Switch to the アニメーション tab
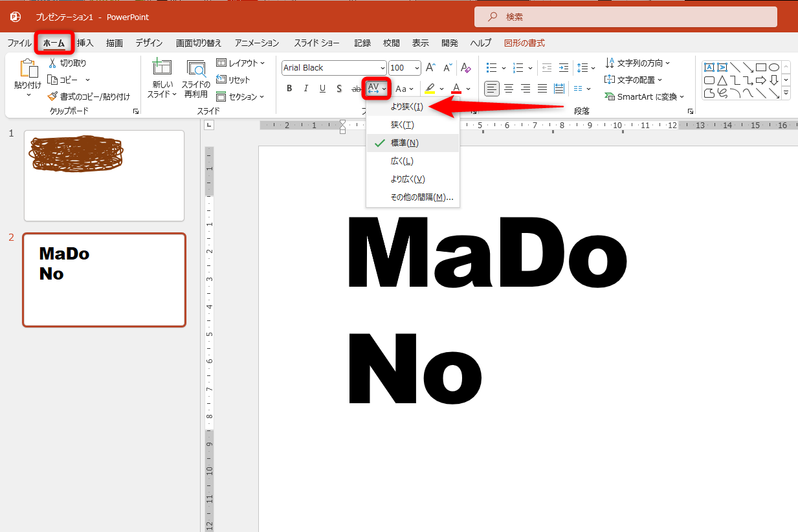Image resolution: width=798 pixels, height=532 pixels. pyautogui.click(x=257, y=43)
